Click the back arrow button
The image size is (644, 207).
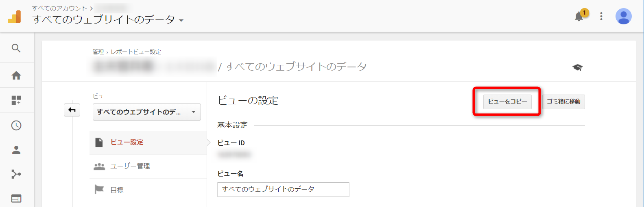pos(72,110)
